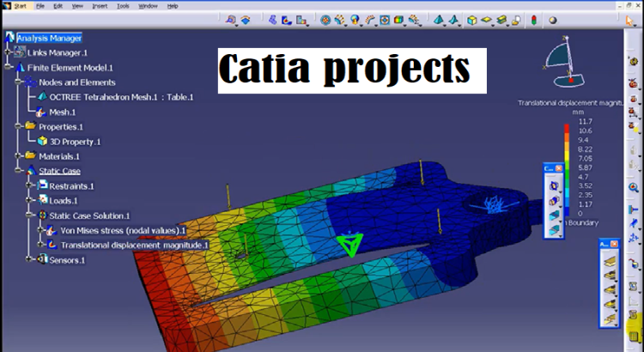Expand the Materials.1 branch

(x=18, y=155)
